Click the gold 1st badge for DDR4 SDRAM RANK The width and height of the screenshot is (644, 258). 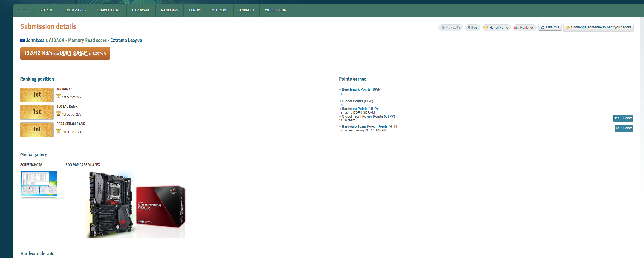(x=37, y=130)
